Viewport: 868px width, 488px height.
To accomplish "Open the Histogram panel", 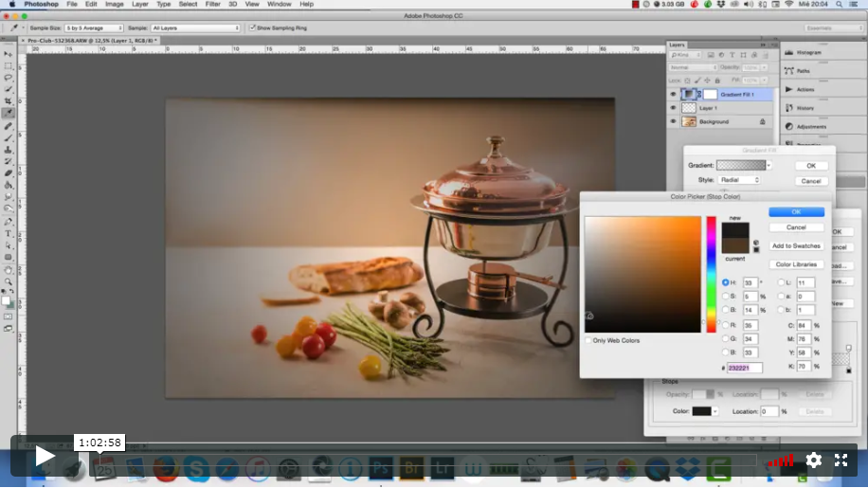I will (808, 52).
